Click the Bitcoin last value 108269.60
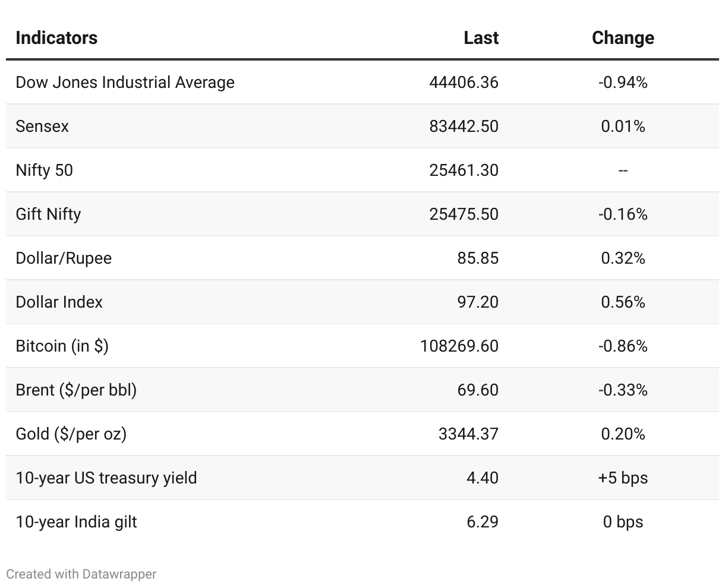Screen dimensions: 725x588 pos(459,346)
